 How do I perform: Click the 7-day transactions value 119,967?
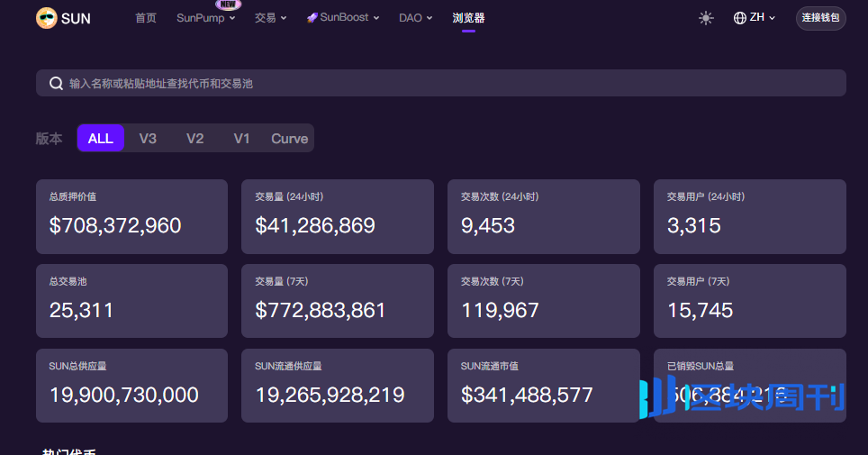click(500, 310)
